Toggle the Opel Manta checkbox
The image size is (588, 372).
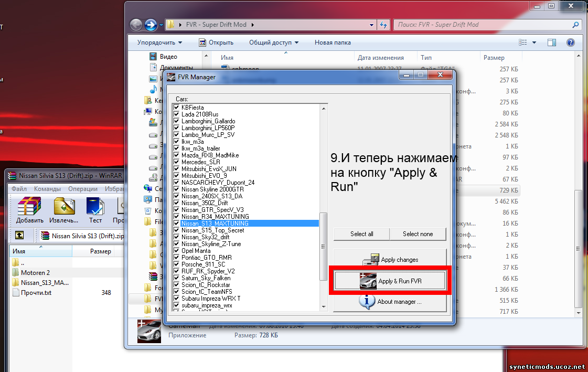click(x=177, y=251)
